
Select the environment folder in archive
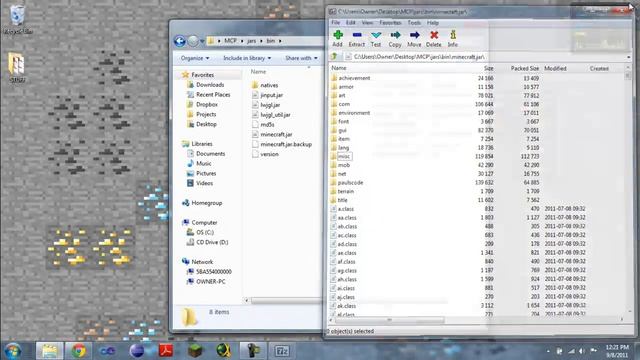(354, 113)
